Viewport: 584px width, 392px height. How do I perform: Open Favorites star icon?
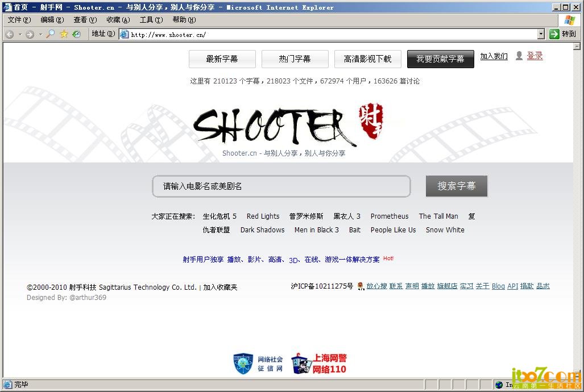tap(64, 34)
